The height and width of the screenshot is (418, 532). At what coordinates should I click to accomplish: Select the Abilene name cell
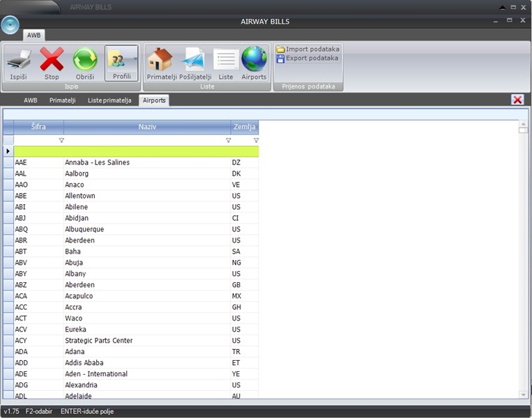[x=147, y=207]
